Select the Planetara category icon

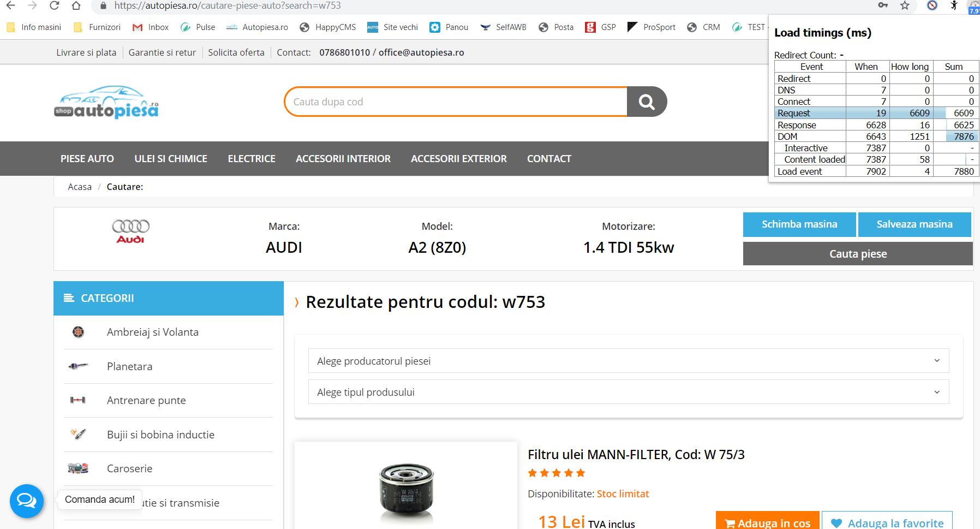point(78,366)
